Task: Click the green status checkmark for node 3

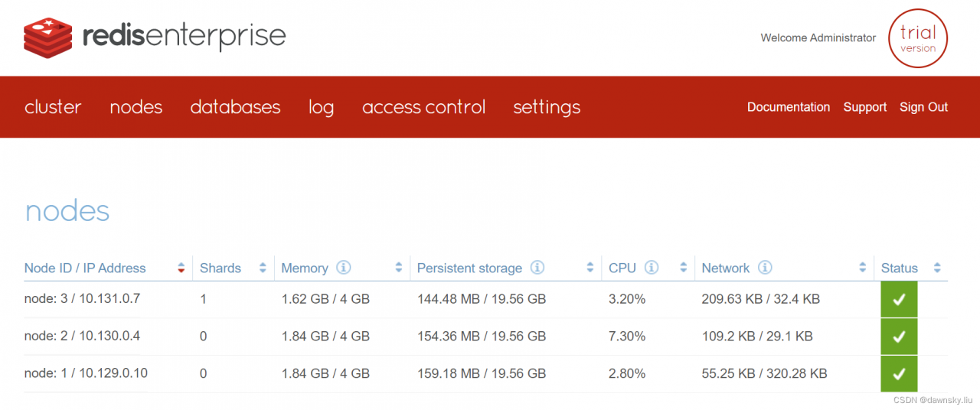Action: [899, 300]
